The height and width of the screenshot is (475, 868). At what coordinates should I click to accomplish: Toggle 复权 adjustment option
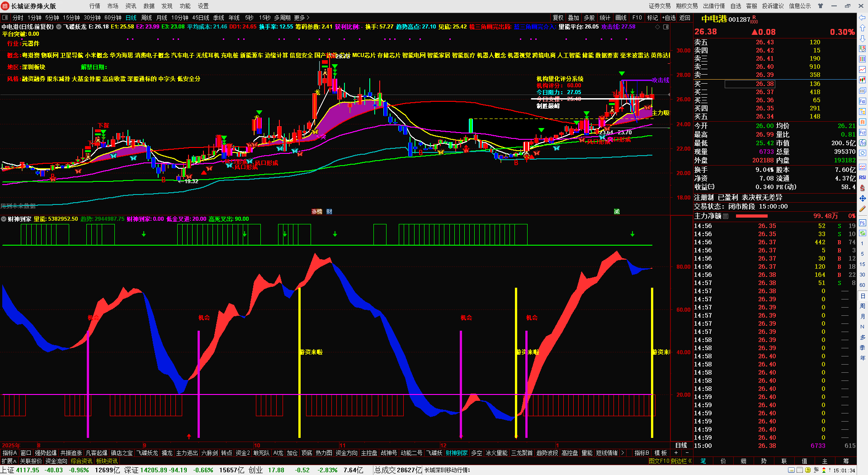coord(558,18)
